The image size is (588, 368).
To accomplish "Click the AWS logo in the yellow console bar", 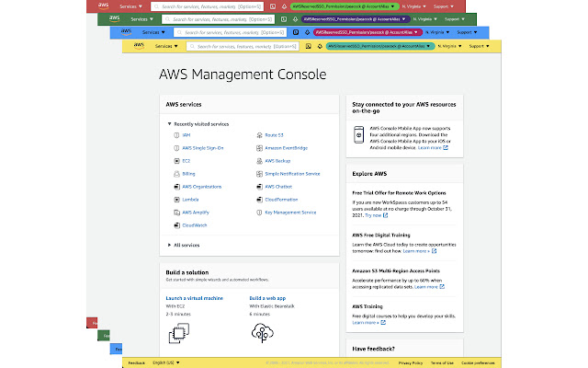I will pos(139,46).
